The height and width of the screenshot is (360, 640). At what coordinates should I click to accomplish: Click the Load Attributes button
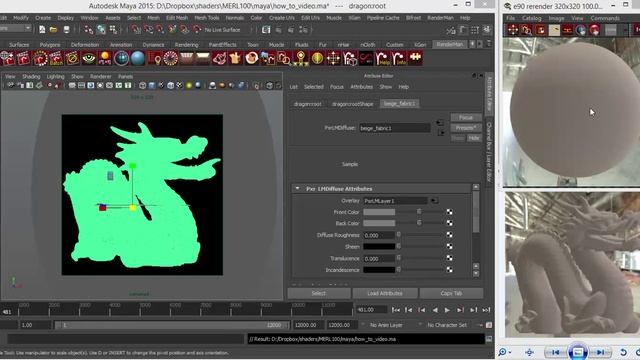click(x=385, y=293)
